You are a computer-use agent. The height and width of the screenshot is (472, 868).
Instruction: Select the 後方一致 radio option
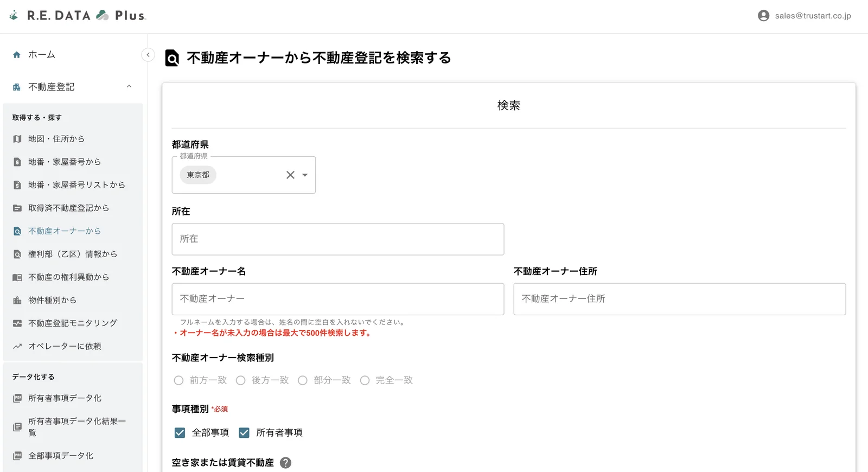[x=241, y=380]
